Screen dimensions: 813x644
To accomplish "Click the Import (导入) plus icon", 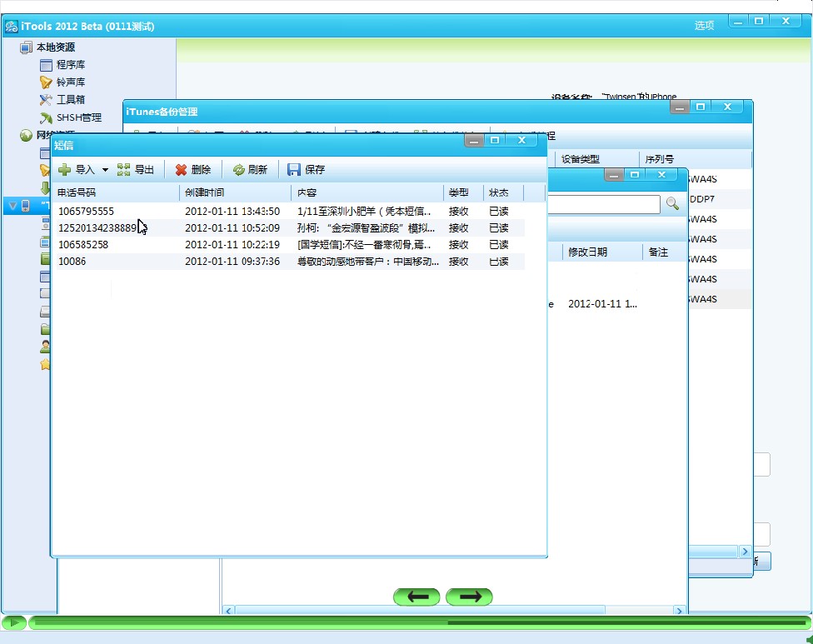I will pos(64,170).
